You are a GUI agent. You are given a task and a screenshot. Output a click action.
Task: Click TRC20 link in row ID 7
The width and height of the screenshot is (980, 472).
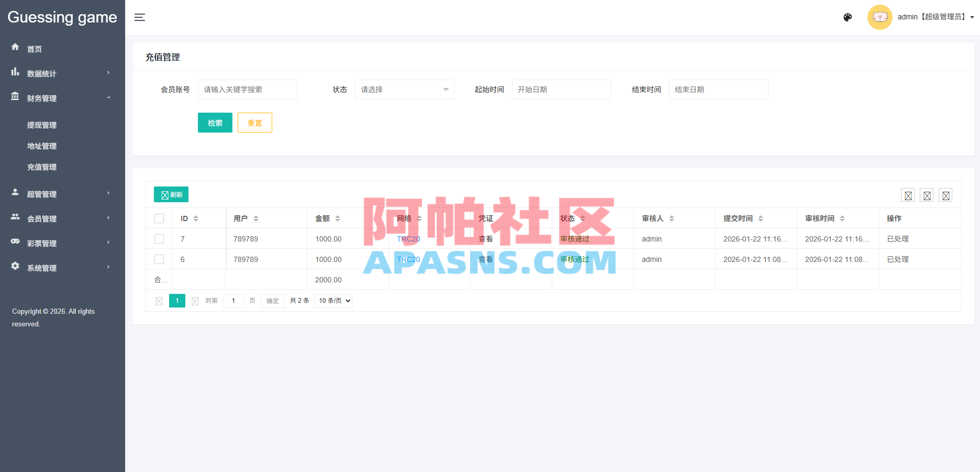coord(408,239)
